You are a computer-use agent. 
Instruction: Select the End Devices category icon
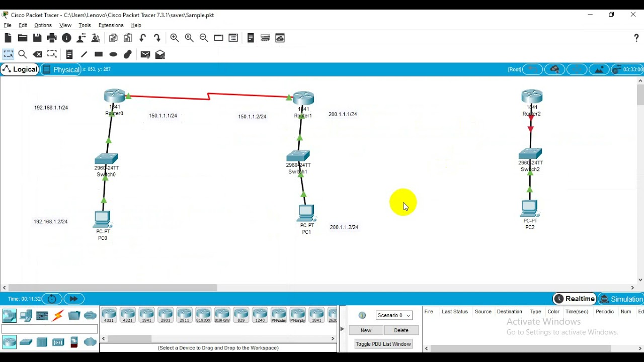click(x=26, y=316)
